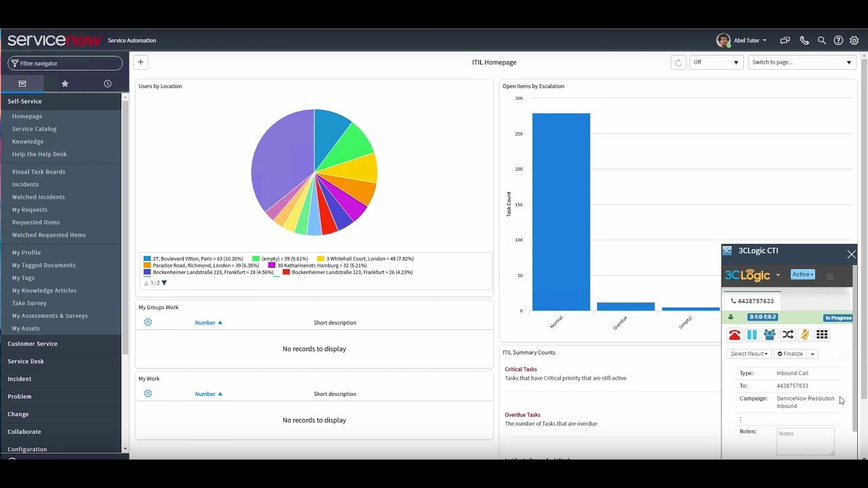This screenshot has width=868, height=488.
Task: Open Visual Task Boards link
Action: (x=39, y=171)
